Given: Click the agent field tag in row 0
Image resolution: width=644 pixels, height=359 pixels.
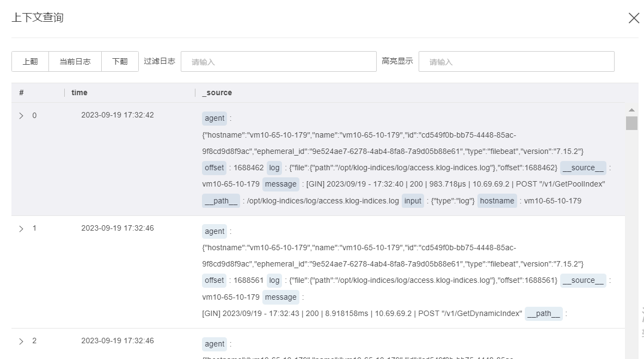Looking at the screenshot, I should click(x=214, y=118).
